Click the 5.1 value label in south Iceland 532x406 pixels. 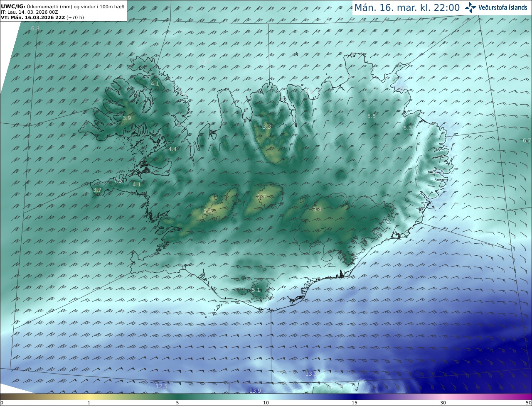(256, 290)
